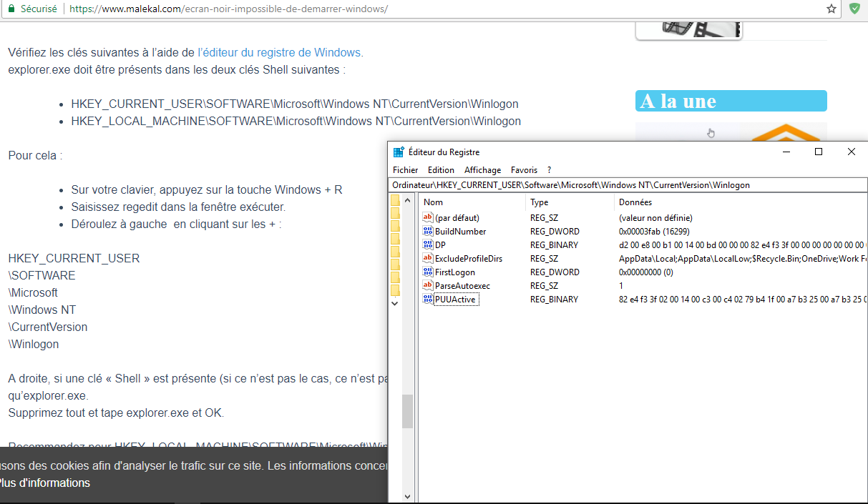The height and width of the screenshot is (504, 868).
Task: Click the (par défaut) string value icon
Action: [x=428, y=217]
